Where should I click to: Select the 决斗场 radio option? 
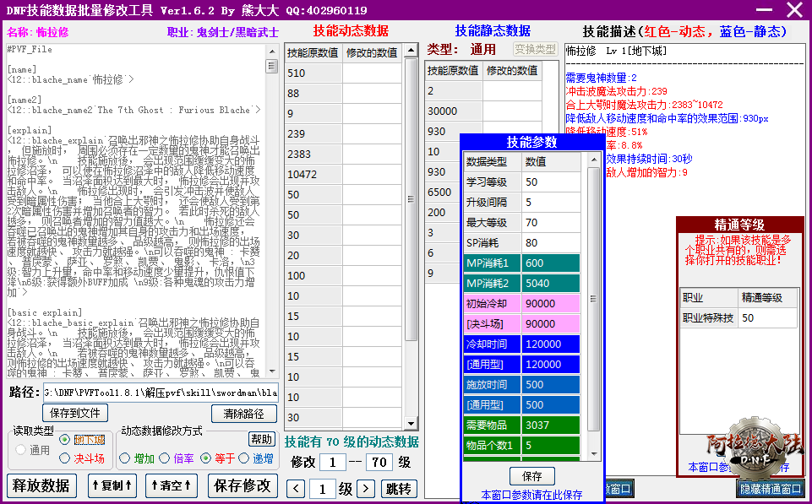[65, 458]
